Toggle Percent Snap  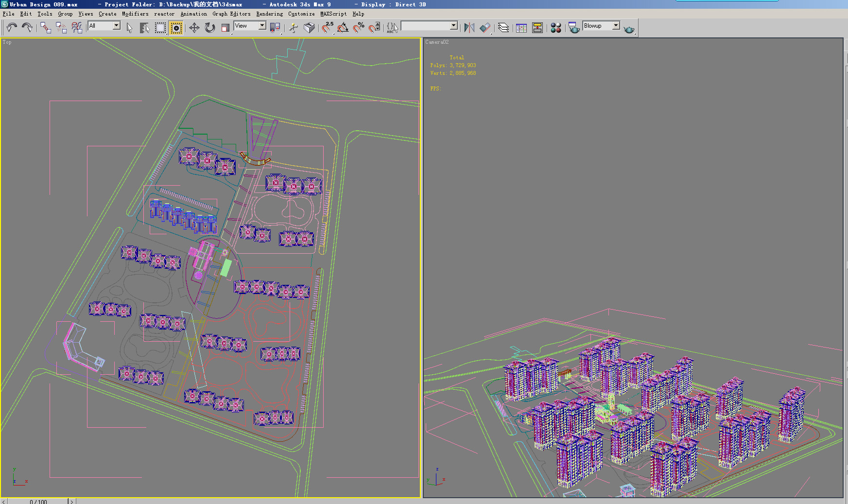(x=359, y=28)
